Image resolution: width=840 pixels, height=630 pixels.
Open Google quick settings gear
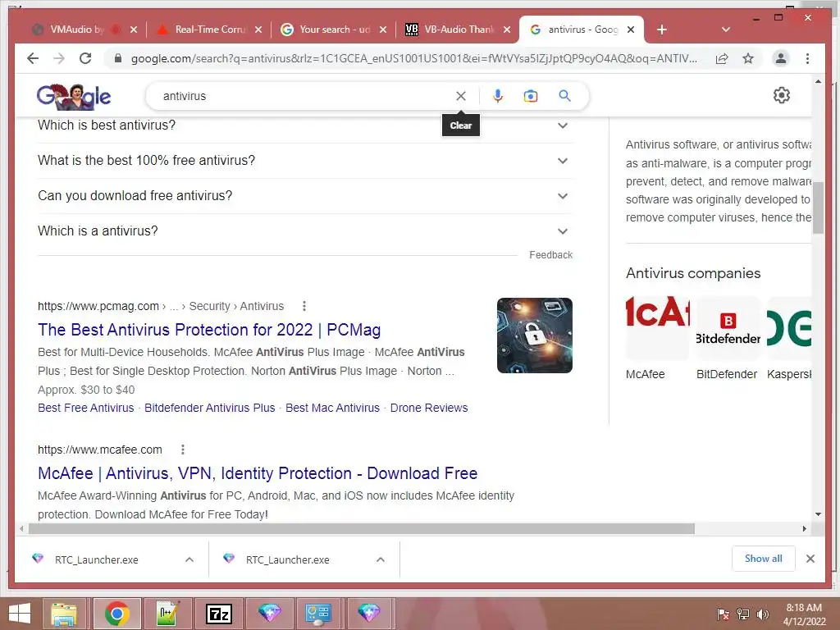click(x=782, y=95)
